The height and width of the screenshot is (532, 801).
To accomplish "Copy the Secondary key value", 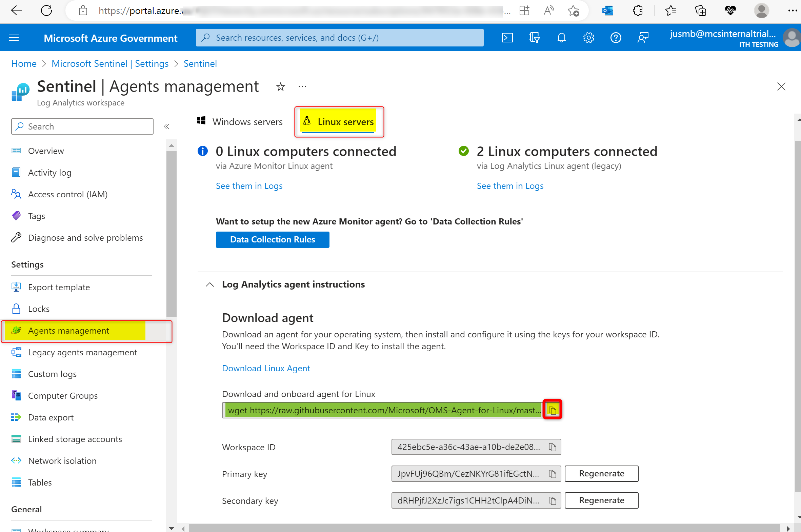I will pyautogui.click(x=553, y=500).
